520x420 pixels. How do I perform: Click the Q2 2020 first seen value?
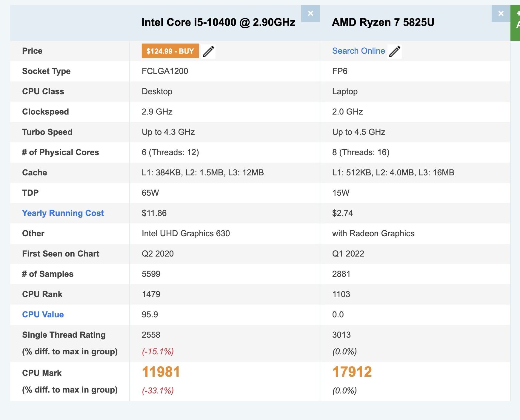click(158, 254)
